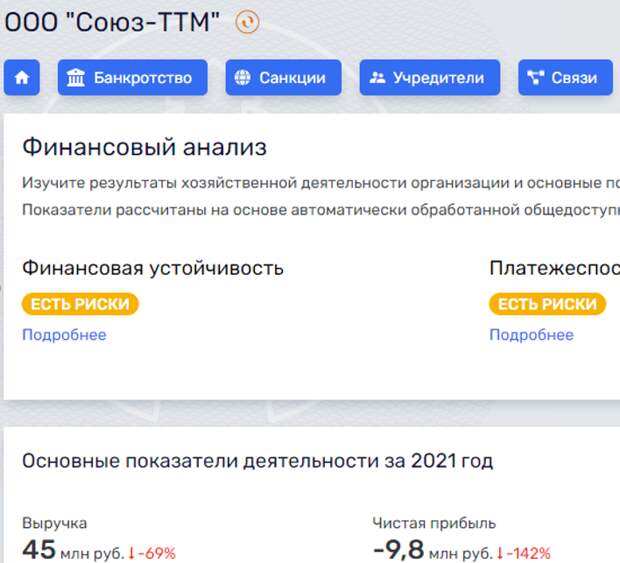Click the -9,8 млн руб. net profit value
The height and width of the screenshot is (563, 620).
[433, 550]
